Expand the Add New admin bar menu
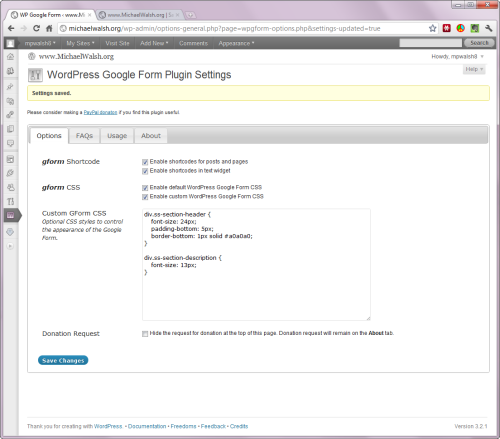Image resolution: width=500 pixels, height=439 pixels. pyautogui.click(x=154, y=43)
